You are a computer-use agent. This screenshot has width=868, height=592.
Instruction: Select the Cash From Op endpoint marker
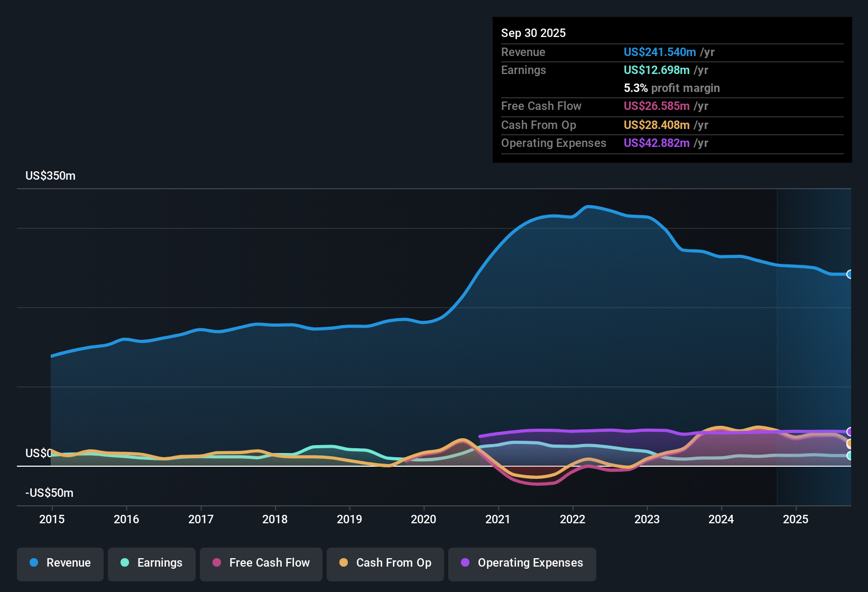click(x=850, y=443)
